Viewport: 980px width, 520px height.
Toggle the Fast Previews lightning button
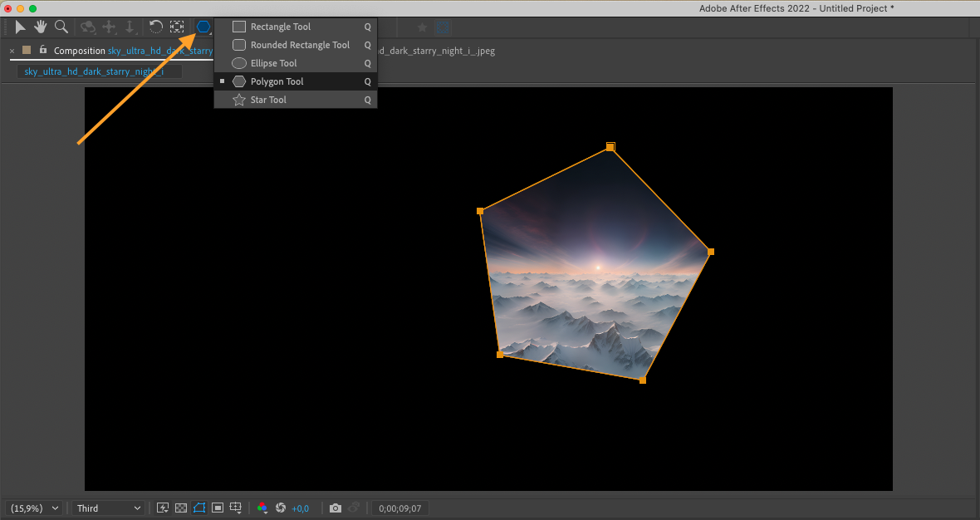click(163, 508)
